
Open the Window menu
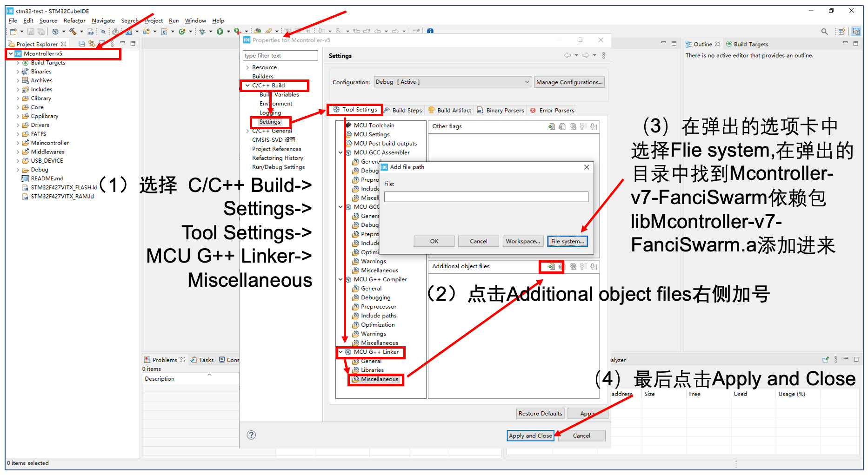195,20
